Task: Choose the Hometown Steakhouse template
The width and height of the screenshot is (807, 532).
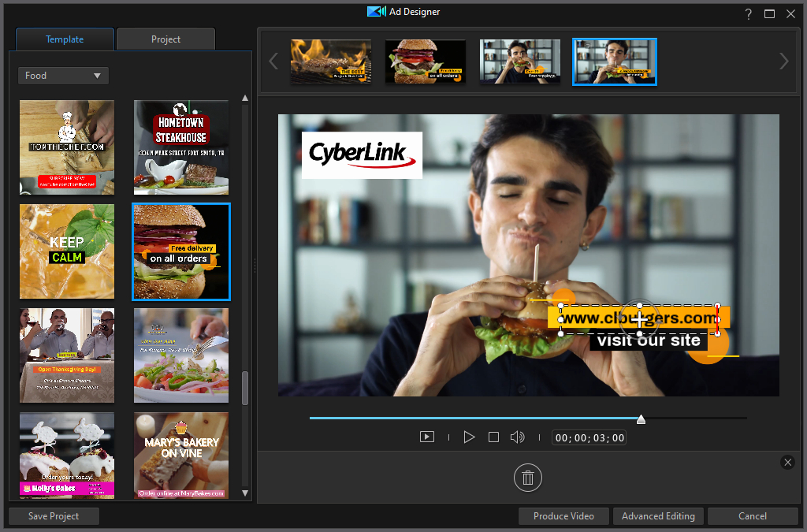Action: [181, 147]
